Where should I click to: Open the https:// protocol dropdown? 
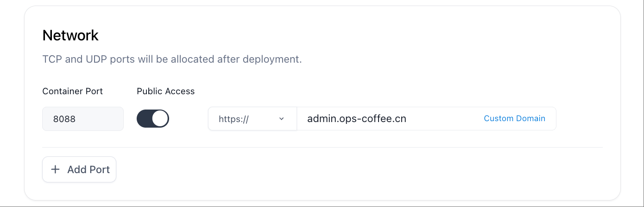(253, 119)
